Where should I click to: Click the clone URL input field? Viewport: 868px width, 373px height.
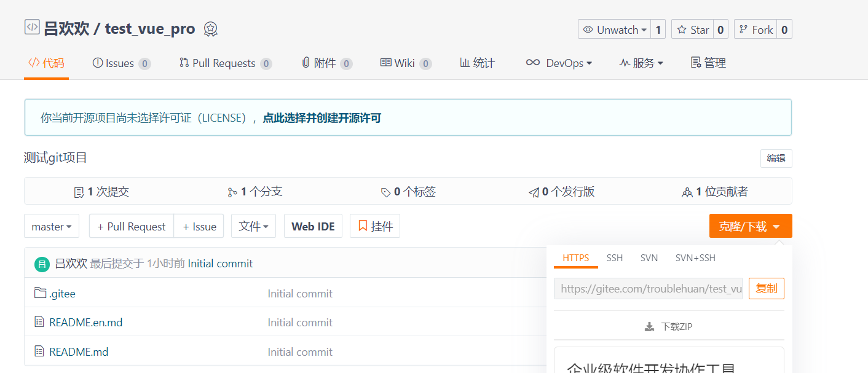(648, 289)
